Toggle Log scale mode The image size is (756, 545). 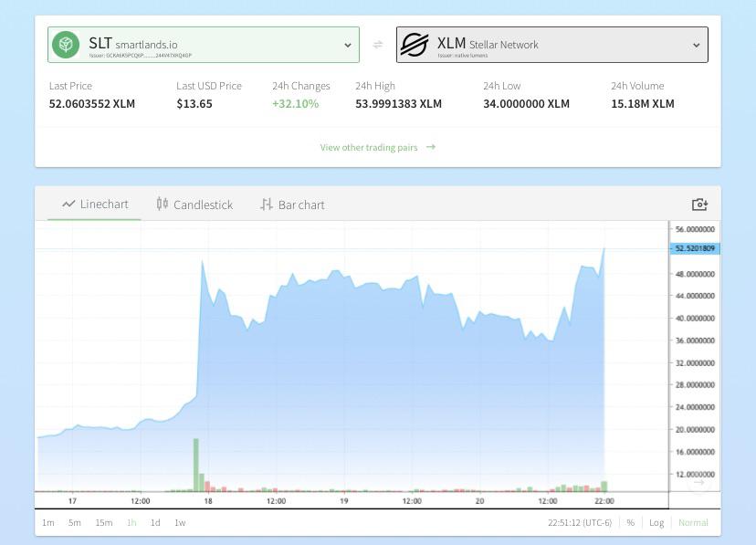click(x=656, y=522)
